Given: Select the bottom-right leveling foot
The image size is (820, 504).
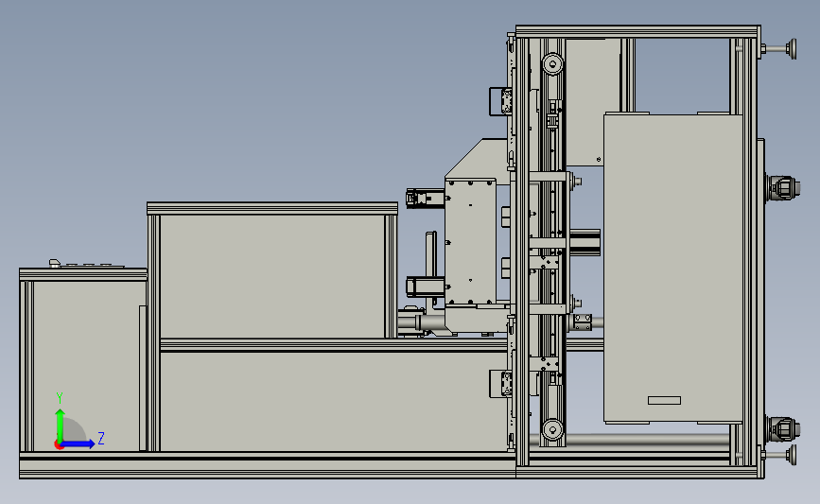Looking at the screenshot, I should coord(779,455).
